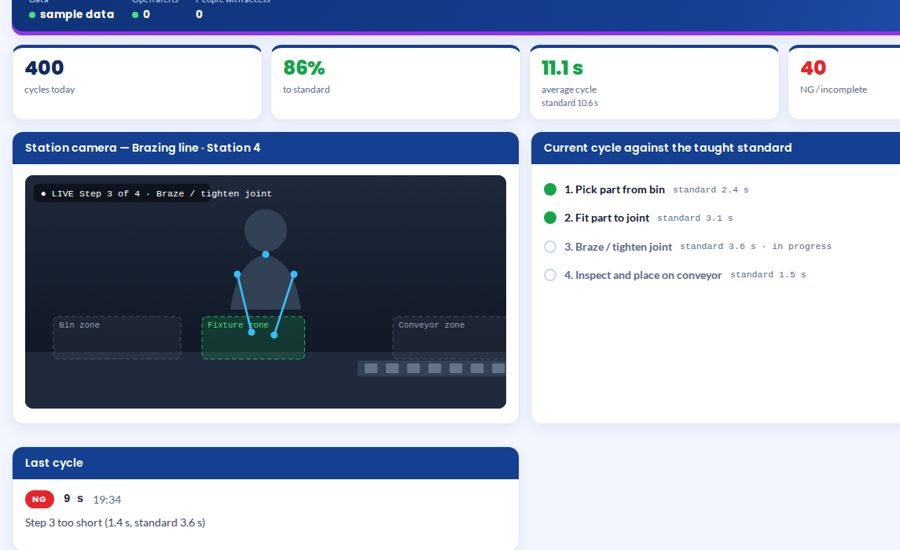This screenshot has height=550, width=900.
Task: Click the "Step 3 too short" message
Action: coord(115,522)
